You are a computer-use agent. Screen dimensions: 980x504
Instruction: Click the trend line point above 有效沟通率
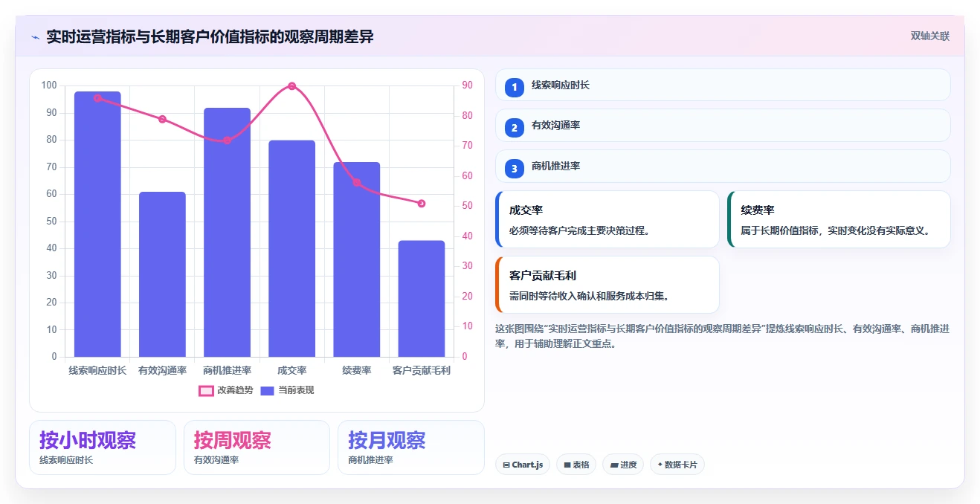tap(162, 119)
